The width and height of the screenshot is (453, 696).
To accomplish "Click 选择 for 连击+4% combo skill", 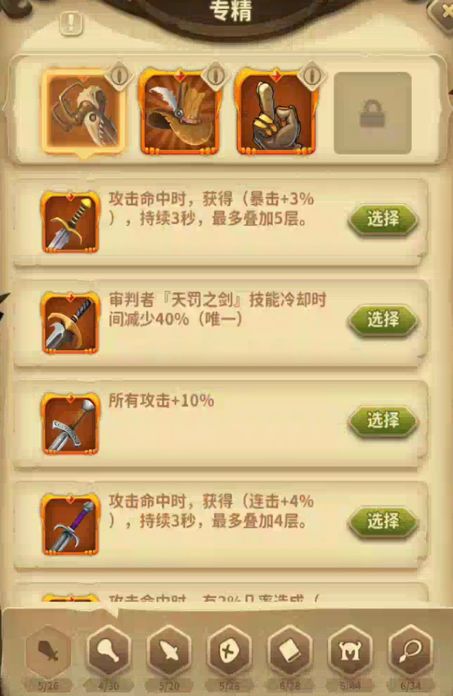I will click(x=383, y=521).
